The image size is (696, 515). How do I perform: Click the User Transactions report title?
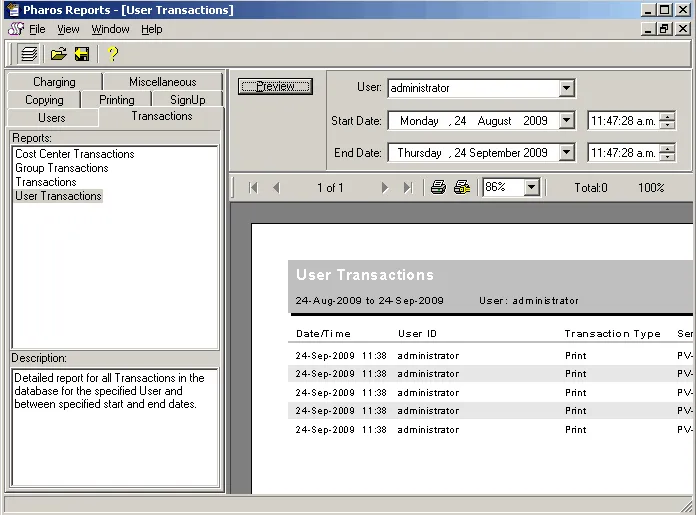point(365,275)
